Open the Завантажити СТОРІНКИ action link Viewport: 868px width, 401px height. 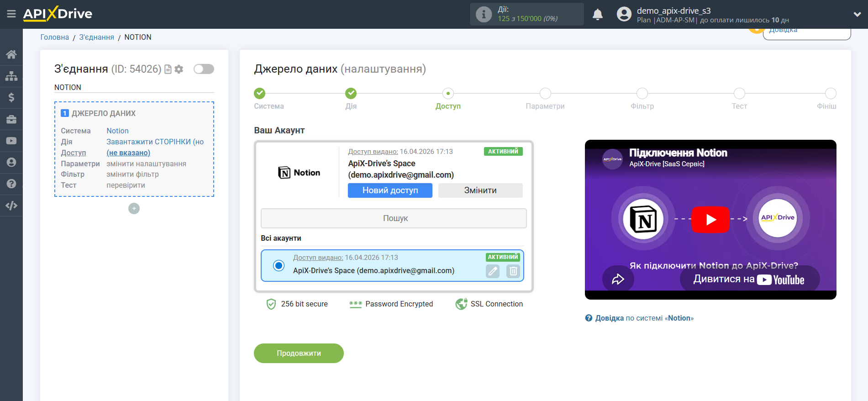click(155, 142)
